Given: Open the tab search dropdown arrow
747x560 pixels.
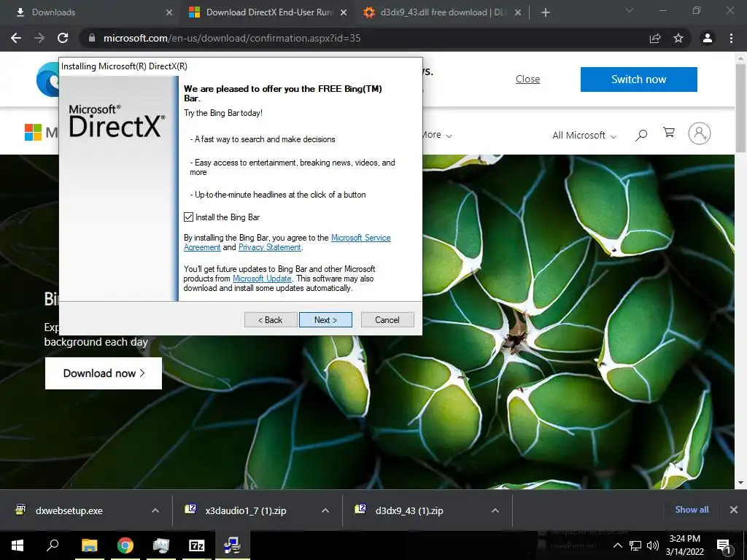Looking at the screenshot, I should pyautogui.click(x=630, y=10).
